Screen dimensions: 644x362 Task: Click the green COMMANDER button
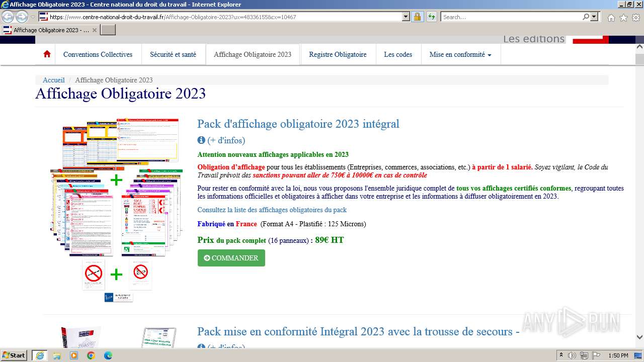coord(231,258)
